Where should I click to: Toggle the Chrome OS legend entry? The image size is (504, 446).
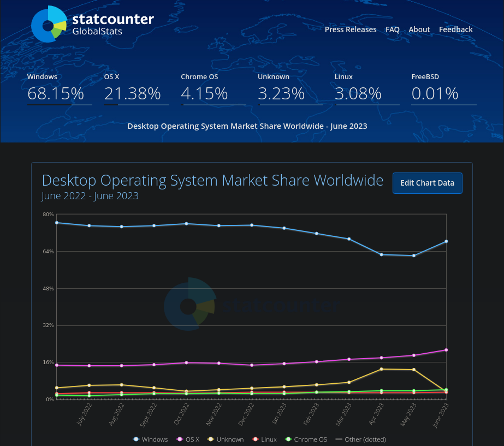(306, 439)
